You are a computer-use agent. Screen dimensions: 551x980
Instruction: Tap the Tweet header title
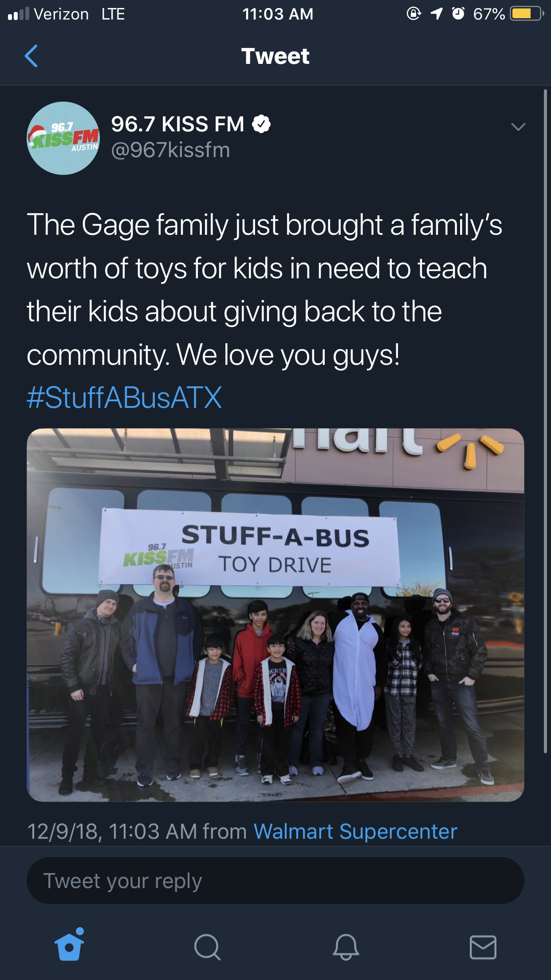(275, 56)
